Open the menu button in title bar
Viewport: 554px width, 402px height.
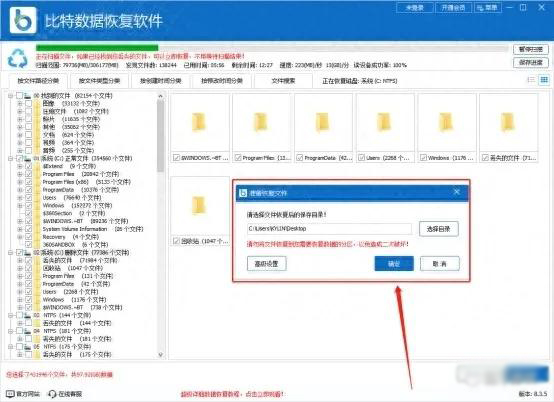488,8
